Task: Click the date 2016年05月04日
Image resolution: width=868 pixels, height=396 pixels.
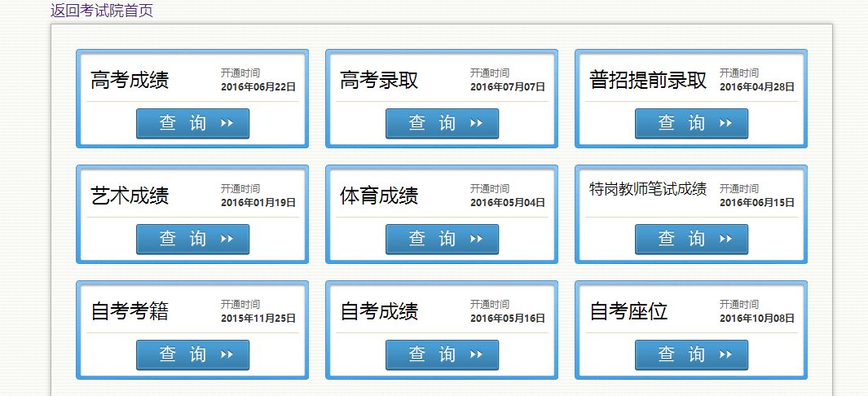Action: (509, 202)
